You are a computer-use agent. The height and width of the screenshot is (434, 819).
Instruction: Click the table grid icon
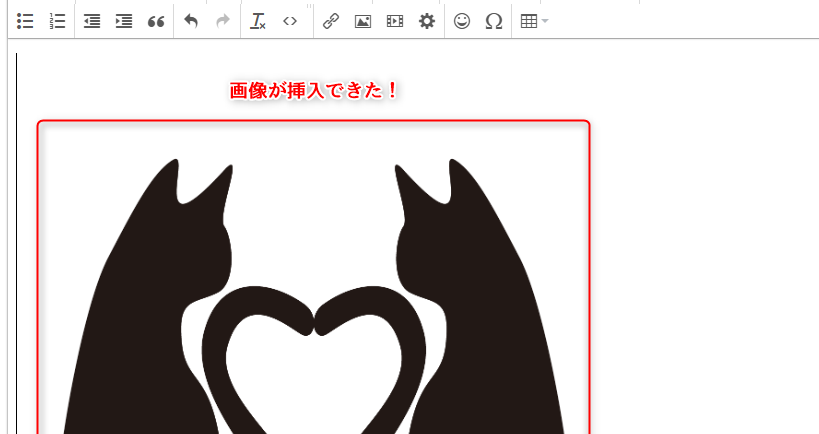(x=529, y=21)
